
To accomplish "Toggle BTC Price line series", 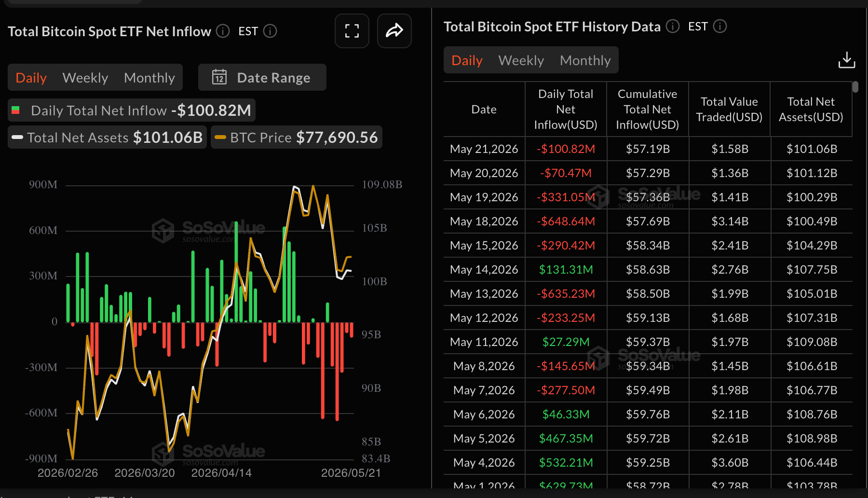I will 297,138.
